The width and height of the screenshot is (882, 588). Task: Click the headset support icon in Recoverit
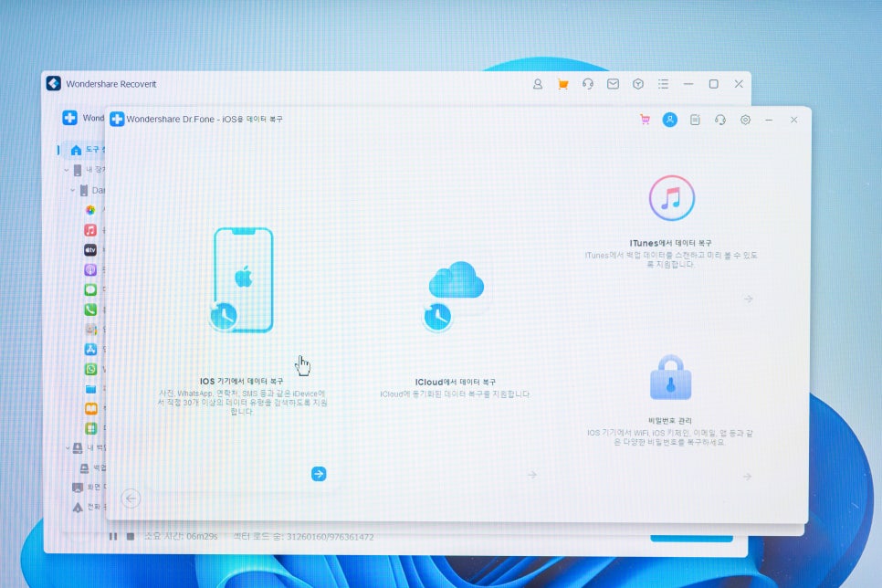click(x=588, y=84)
